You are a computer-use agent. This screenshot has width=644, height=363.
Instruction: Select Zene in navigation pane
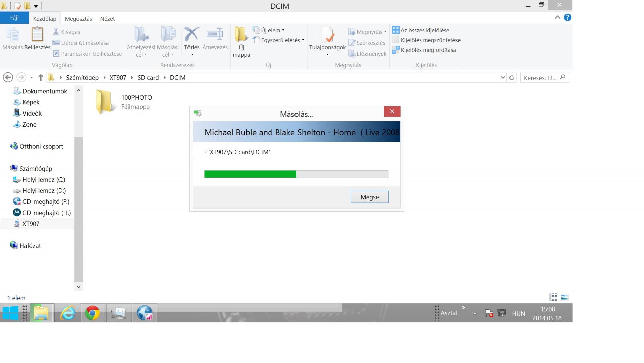(x=25, y=124)
